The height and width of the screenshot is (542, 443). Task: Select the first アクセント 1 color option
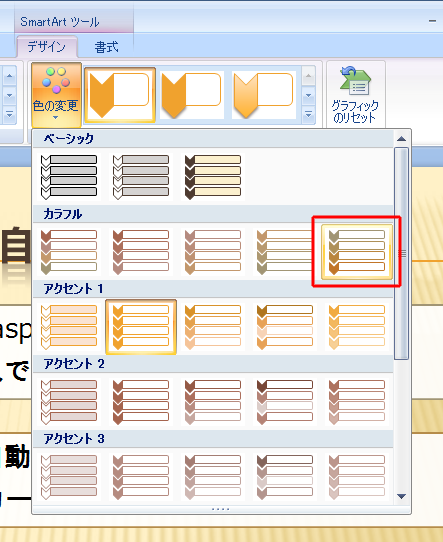pyautogui.click(x=69, y=327)
